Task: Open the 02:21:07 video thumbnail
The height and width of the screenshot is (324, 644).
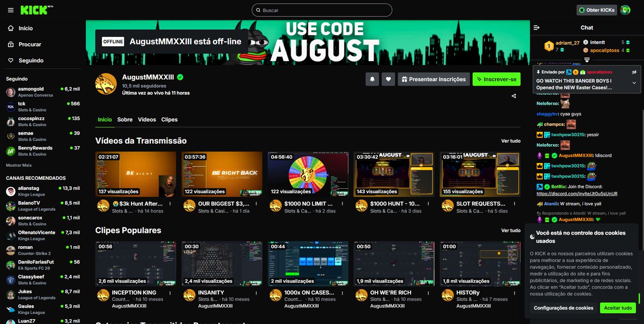Action: [136, 174]
